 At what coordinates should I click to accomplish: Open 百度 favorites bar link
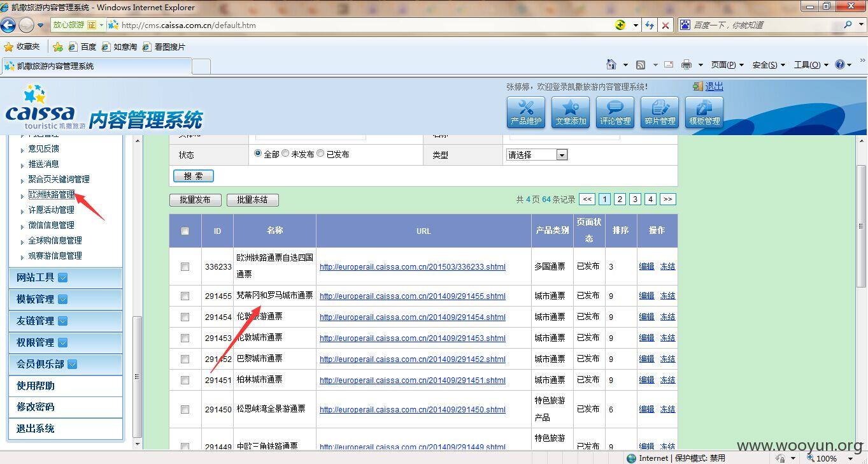pos(83,47)
